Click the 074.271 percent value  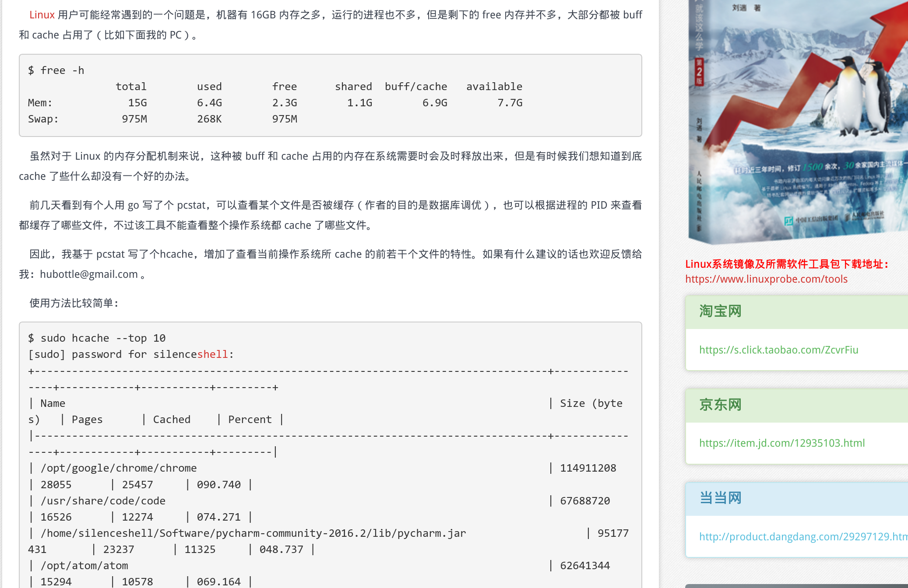pyautogui.click(x=219, y=517)
